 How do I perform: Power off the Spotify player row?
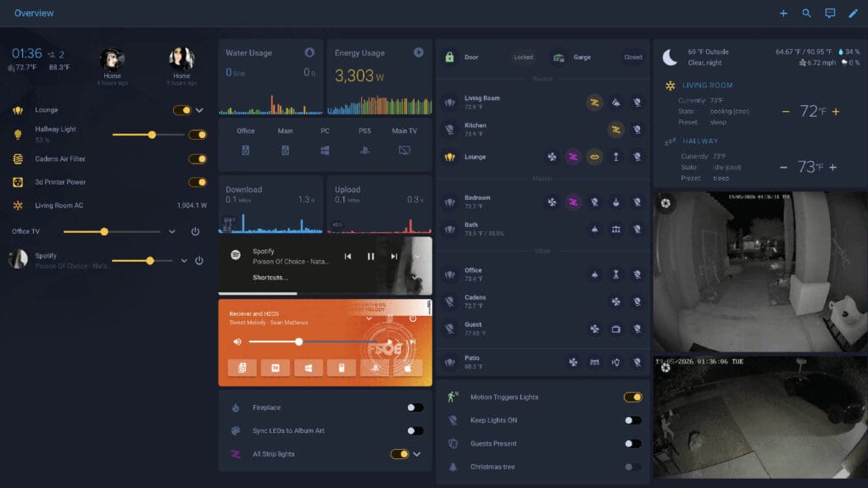(198, 261)
